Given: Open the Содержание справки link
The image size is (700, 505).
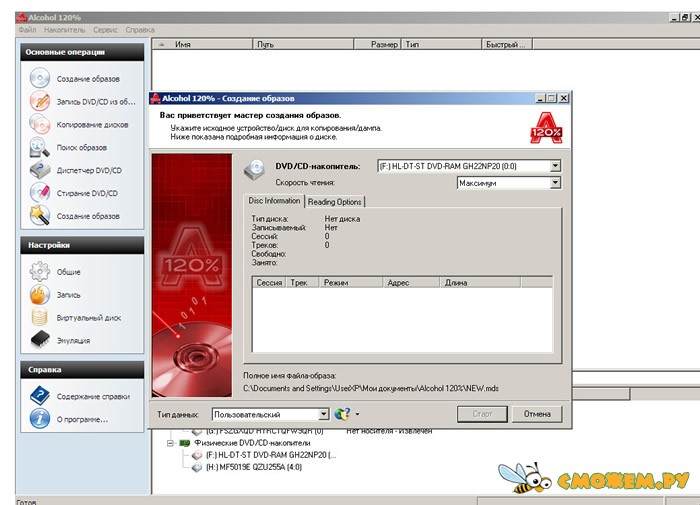Looking at the screenshot, I should [x=93, y=396].
